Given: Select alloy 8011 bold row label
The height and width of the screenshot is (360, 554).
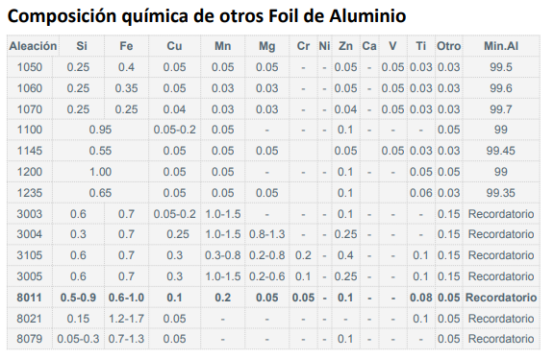Looking at the screenshot, I should pyautogui.click(x=29, y=297).
